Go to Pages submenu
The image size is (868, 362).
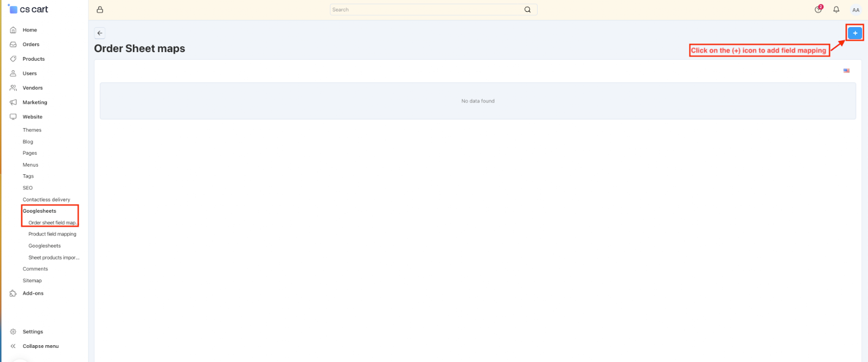click(30, 153)
